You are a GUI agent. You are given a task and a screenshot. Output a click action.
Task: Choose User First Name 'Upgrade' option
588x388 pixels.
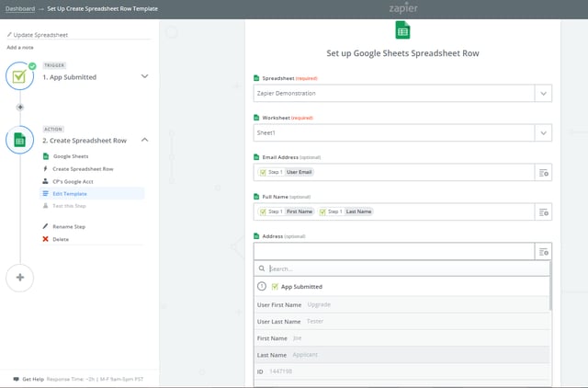pos(402,304)
